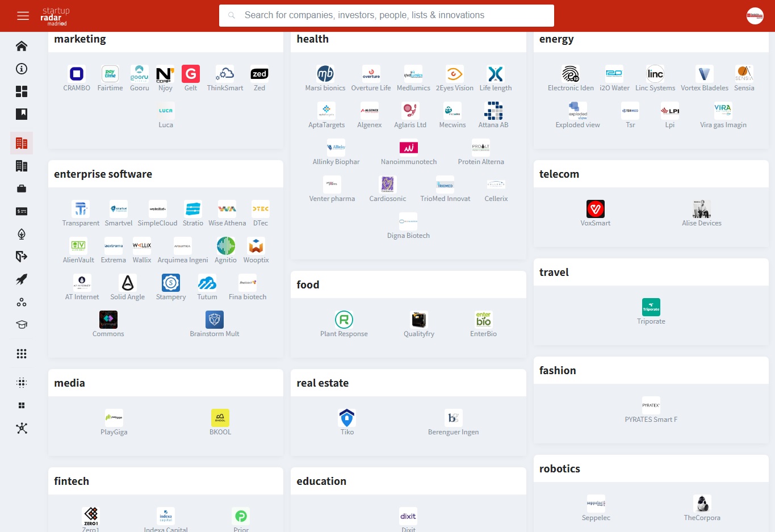Open Triporate in the travel section

pyautogui.click(x=651, y=312)
